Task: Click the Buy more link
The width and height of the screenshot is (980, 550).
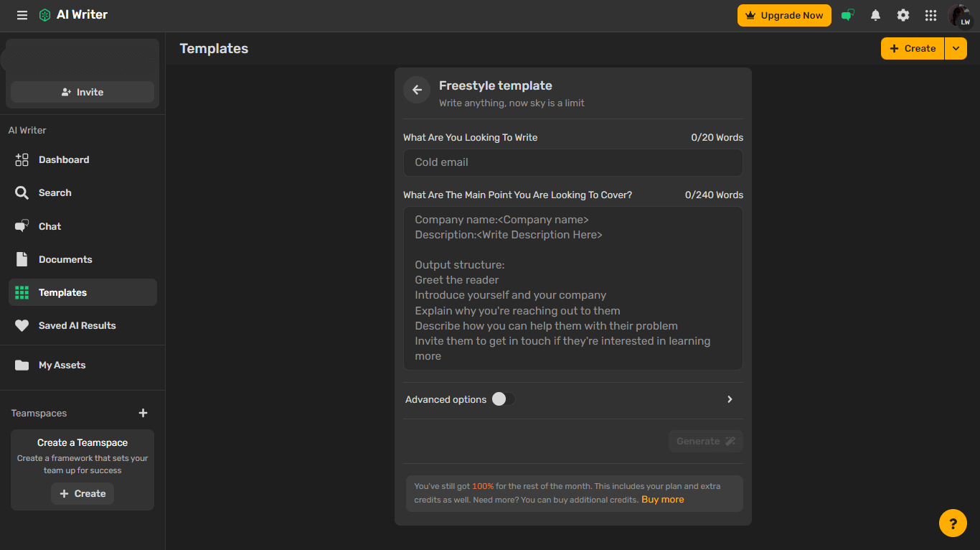Action: 663,500
